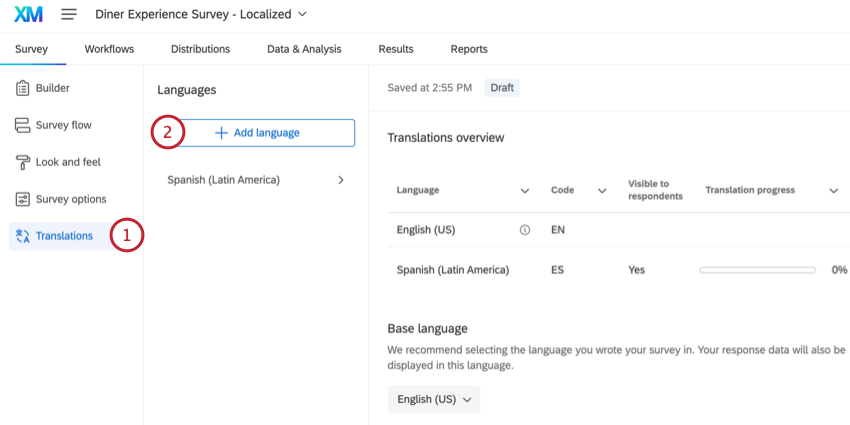Select the Spanish (Latin America) table row
850x425 pixels.
pyautogui.click(x=453, y=270)
